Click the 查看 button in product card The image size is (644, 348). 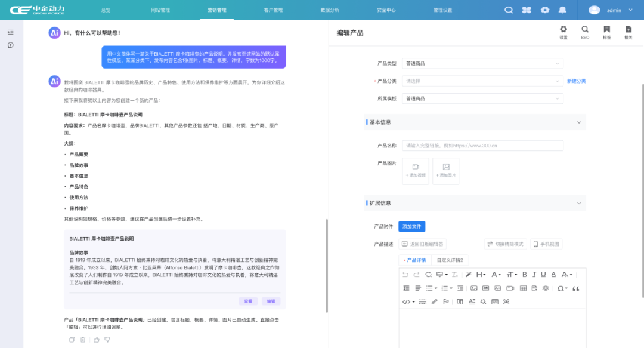[248, 301]
